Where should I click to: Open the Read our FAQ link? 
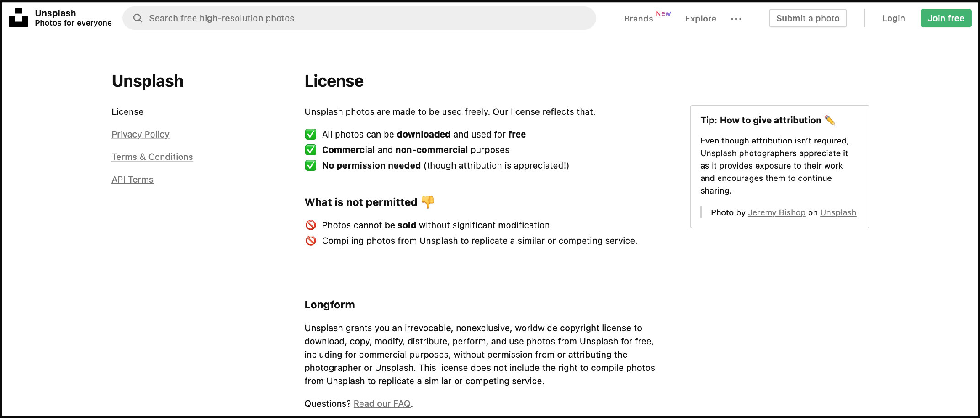(382, 403)
